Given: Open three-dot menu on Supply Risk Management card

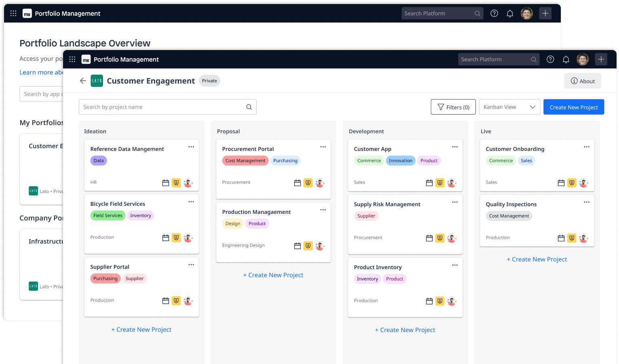Looking at the screenshot, I should pos(455,202).
